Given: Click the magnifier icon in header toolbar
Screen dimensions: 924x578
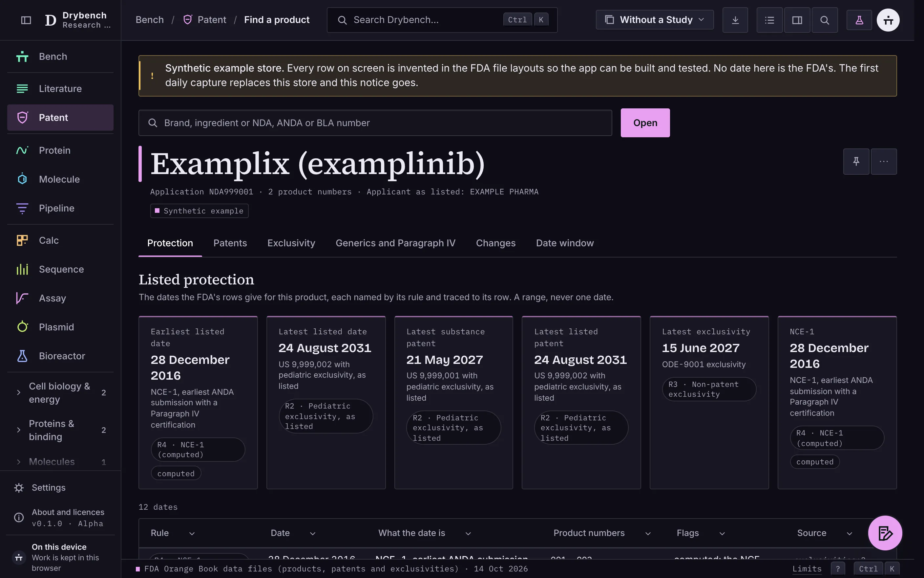Looking at the screenshot, I should tap(824, 20).
